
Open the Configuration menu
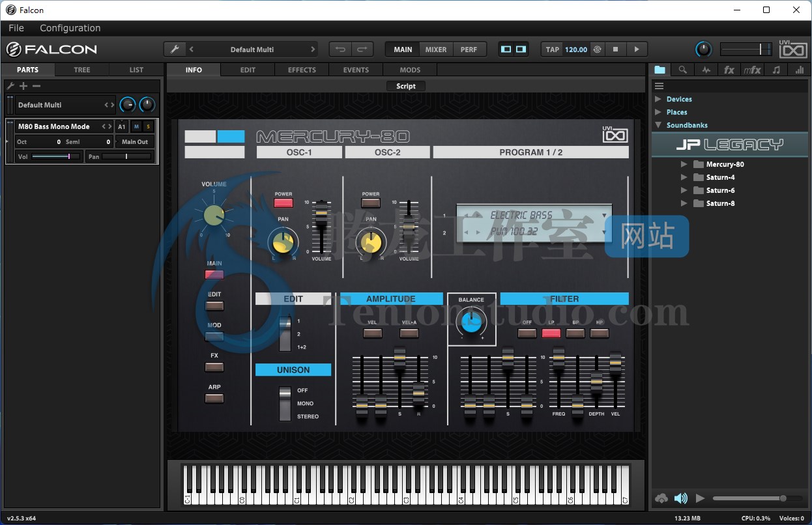click(x=70, y=28)
